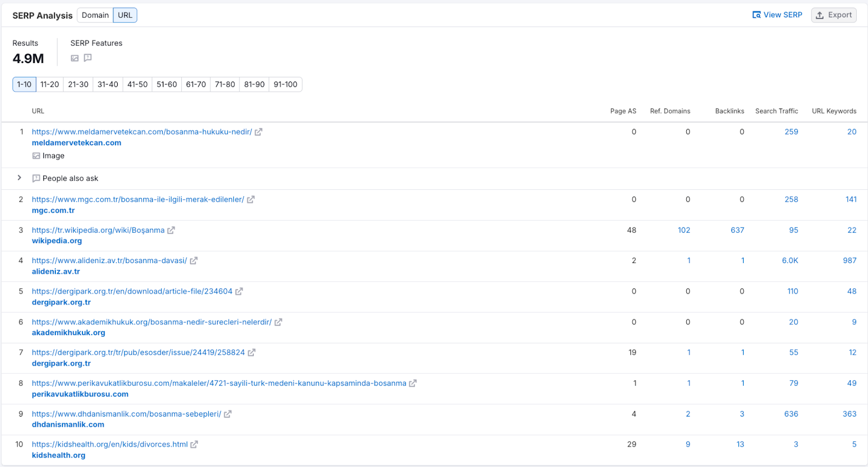
Task: Select results range 61-70
Action: point(196,85)
